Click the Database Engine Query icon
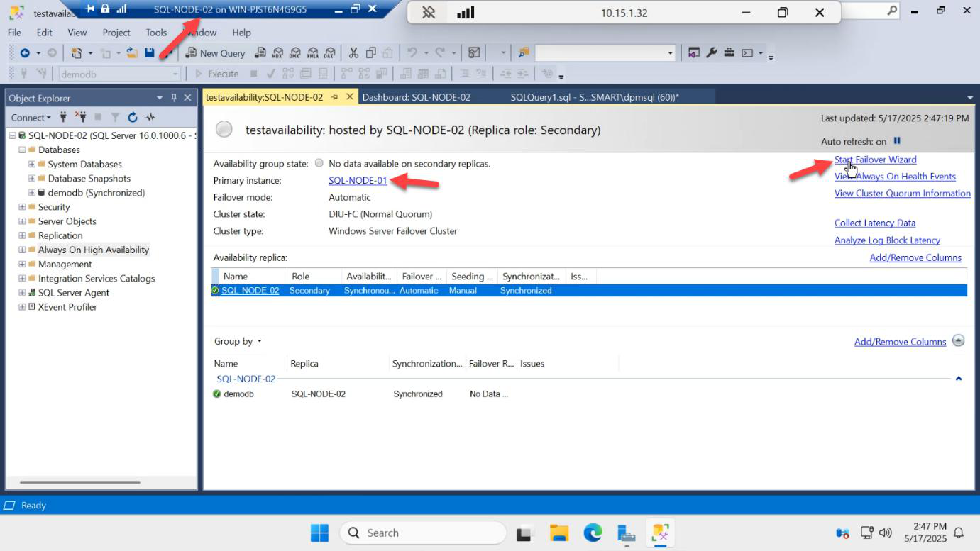Screen dimensions: 980x551 click(260, 53)
